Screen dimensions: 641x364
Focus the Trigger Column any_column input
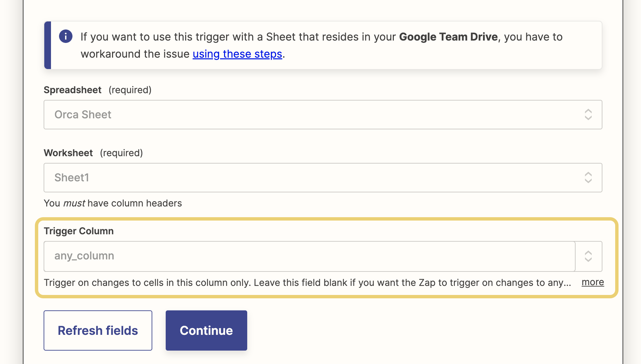(309, 256)
